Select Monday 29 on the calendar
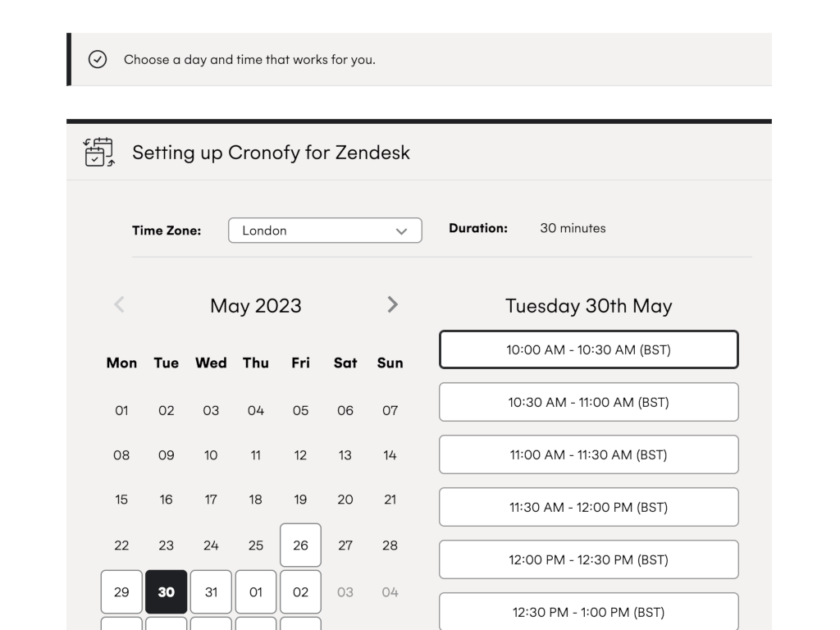Image resolution: width=840 pixels, height=630 pixels. click(121, 592)
